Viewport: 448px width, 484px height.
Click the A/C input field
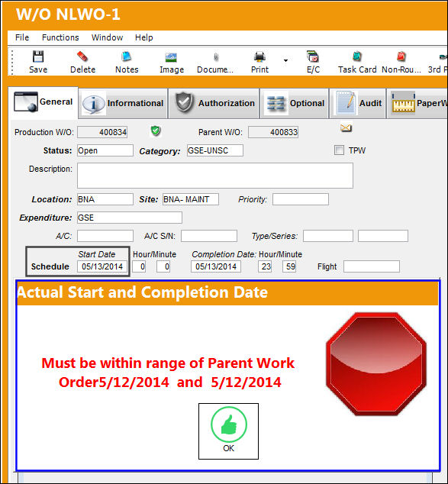point(105,236)
